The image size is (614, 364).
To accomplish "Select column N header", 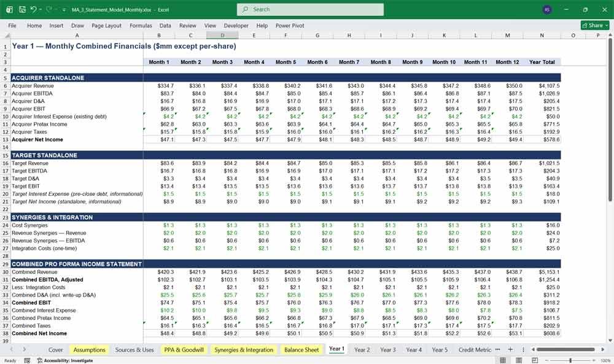I will point(542,35).
